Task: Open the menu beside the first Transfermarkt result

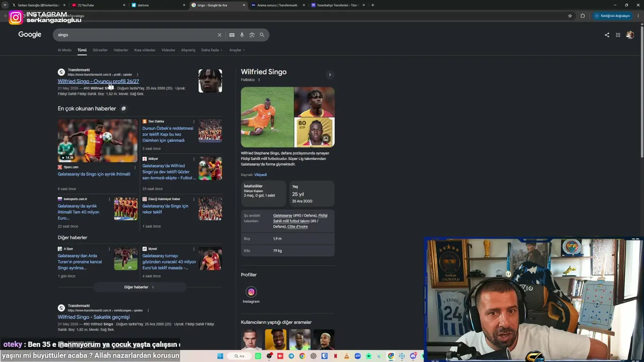Action: pos(137,74)
